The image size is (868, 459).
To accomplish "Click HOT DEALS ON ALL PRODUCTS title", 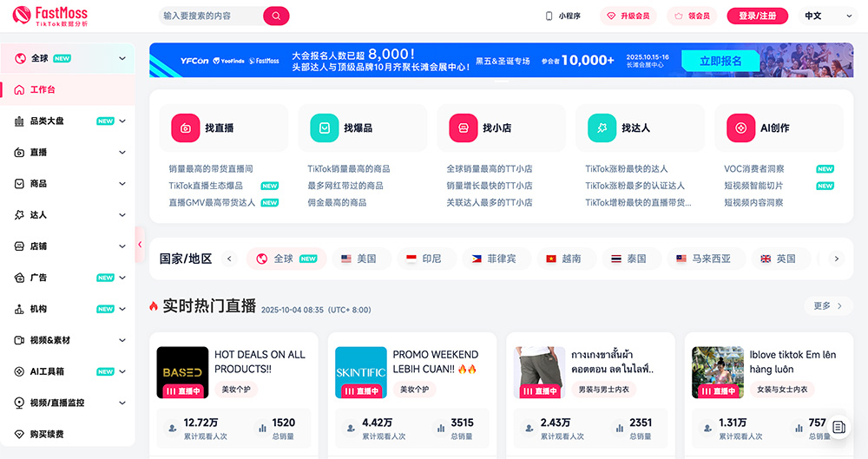I will point(260,362).
